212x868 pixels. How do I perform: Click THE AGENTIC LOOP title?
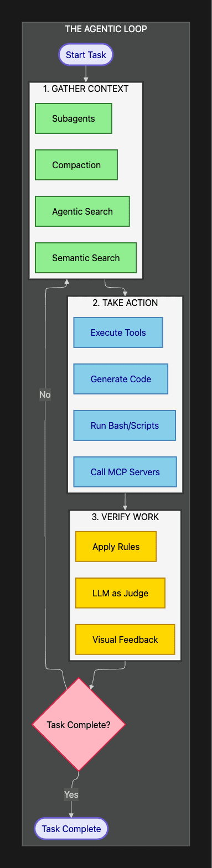106,29
